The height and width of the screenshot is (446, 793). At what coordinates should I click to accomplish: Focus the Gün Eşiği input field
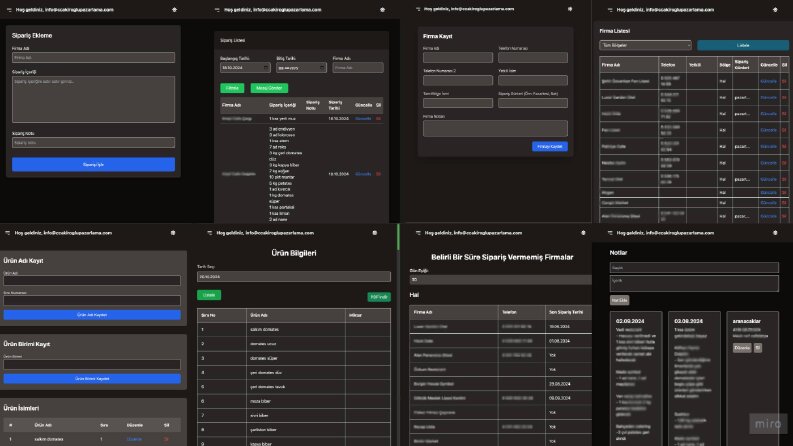(x=501, y=280)
